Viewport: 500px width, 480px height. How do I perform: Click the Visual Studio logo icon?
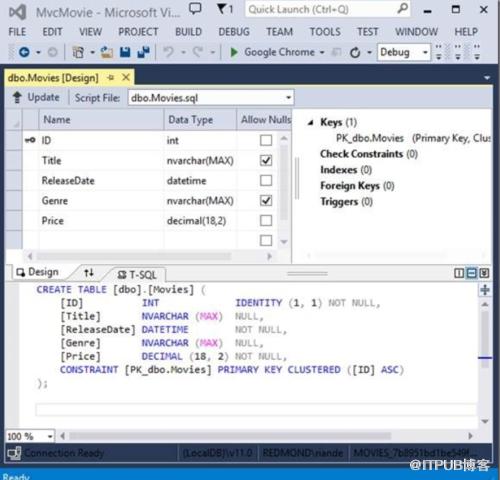click(18, 12)
